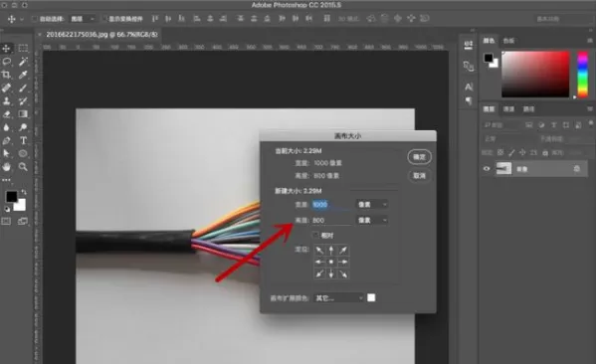The image size is (596, 364).
Task: Toggle lock transparent pixels in Layers panel
Action: 500,153
